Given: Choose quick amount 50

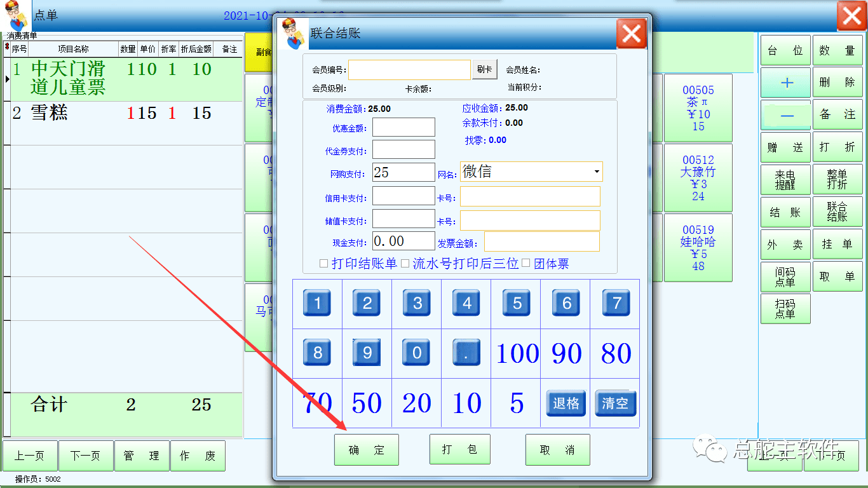Looking at the screenshot, I should 367,403.
